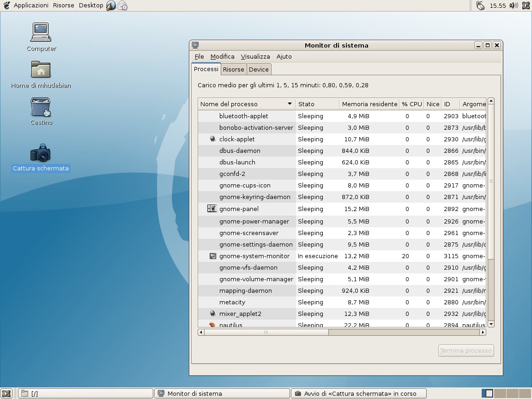532x399 pixels.
Task: Select the gnome-power-manager process row
Action: coord(342,221)
